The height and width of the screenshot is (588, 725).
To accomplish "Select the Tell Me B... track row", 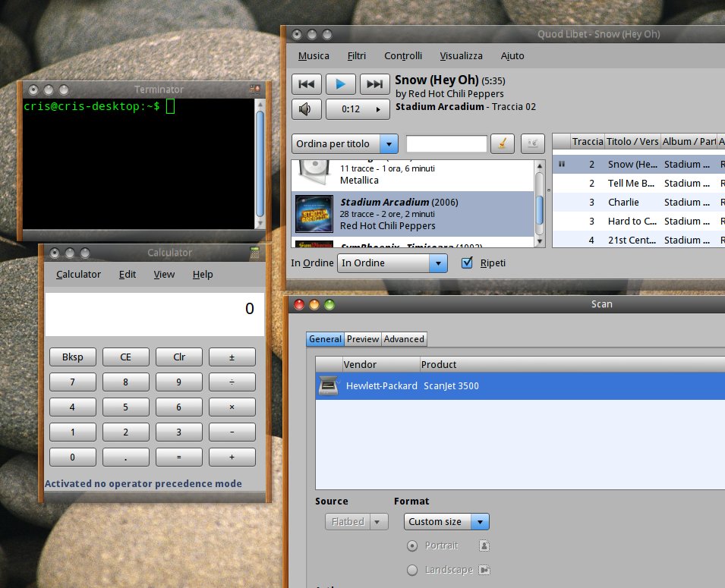I will [639, 184].
